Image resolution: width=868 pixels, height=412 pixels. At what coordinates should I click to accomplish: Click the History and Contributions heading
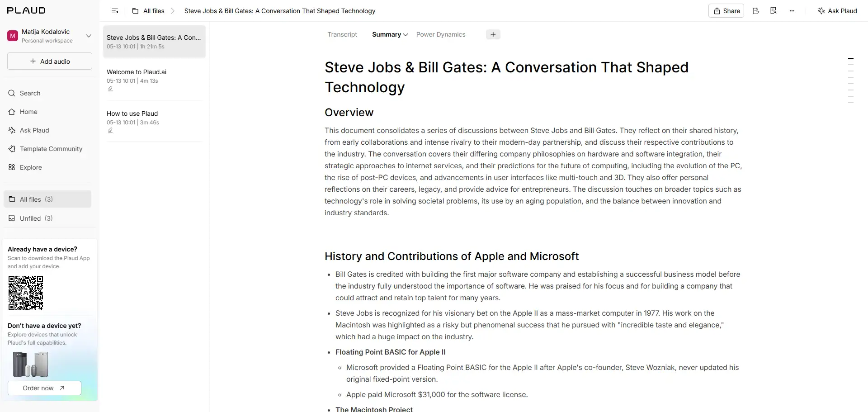[x=452, y=256]
